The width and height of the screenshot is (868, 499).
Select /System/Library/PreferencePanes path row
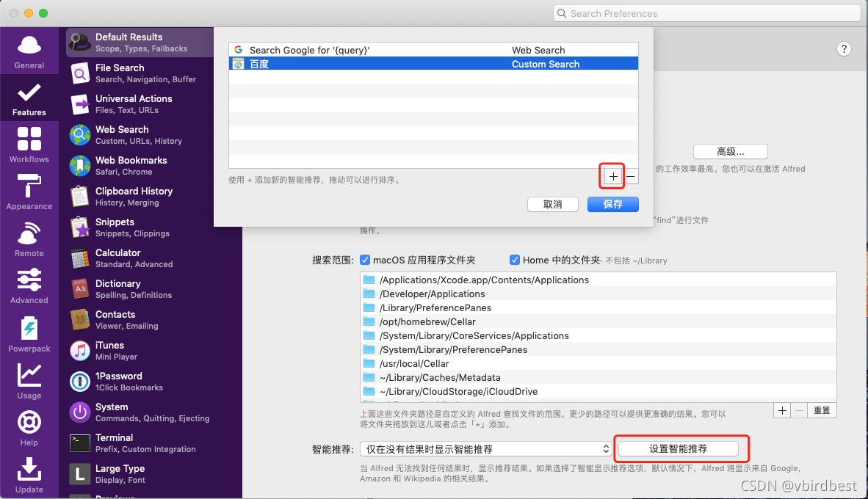pos(598,349)
